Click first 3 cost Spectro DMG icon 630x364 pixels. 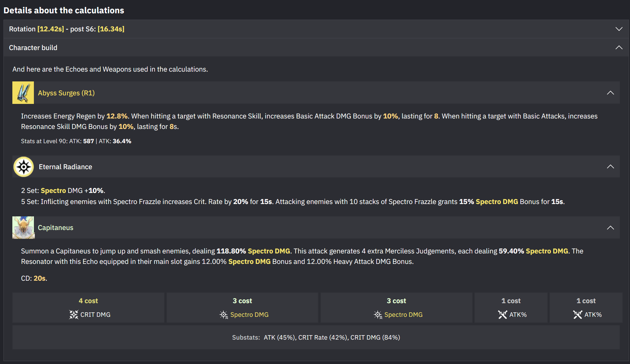(224, 315)
